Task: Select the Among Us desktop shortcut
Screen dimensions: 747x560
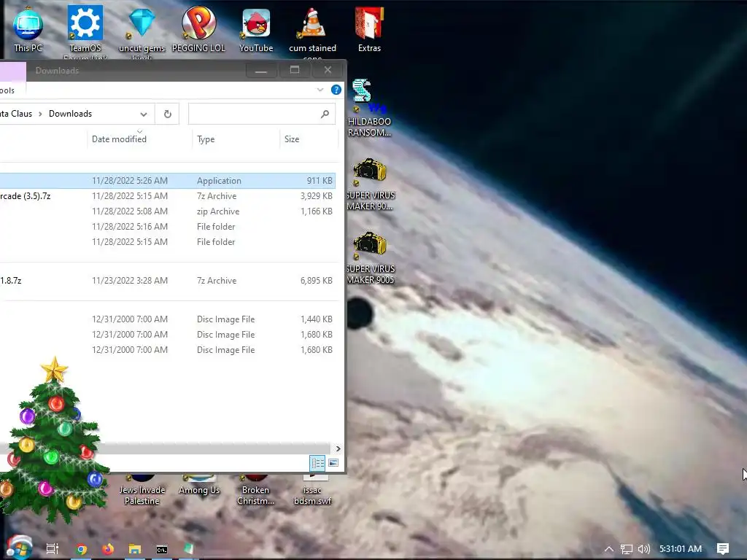Action: point(199,486)
